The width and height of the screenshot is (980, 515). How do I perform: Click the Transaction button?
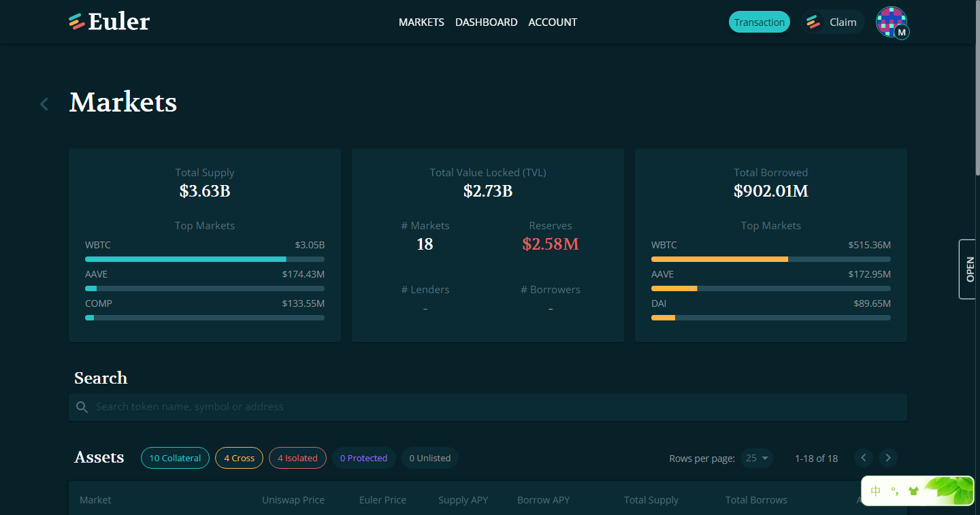759,22
